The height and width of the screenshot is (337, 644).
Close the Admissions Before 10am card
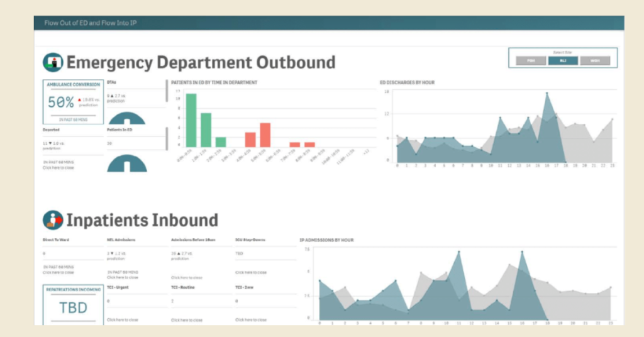pyautogui.click(x=187, y=278)
